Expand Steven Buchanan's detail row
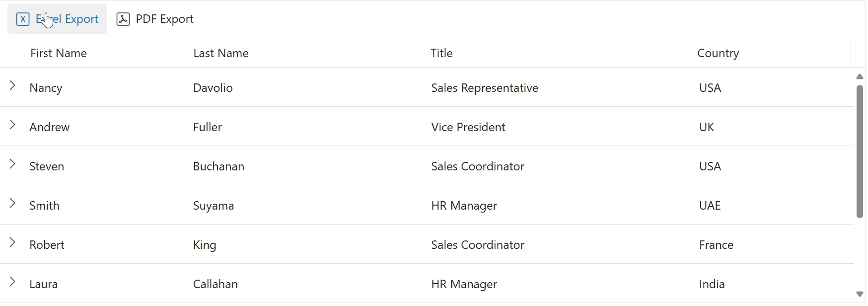868x306 pixels. (12, 164)
